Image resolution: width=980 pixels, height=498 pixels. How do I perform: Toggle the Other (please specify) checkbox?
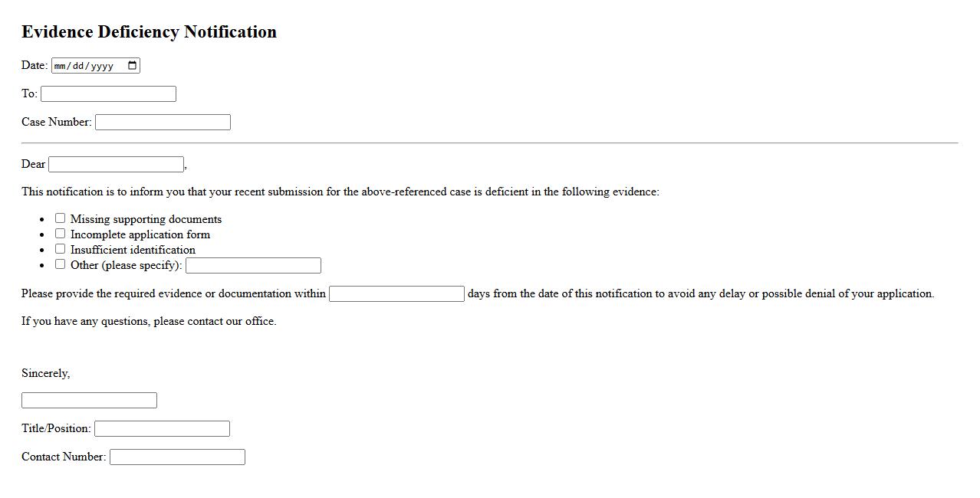pyautogui.click(x=61, y=264)
